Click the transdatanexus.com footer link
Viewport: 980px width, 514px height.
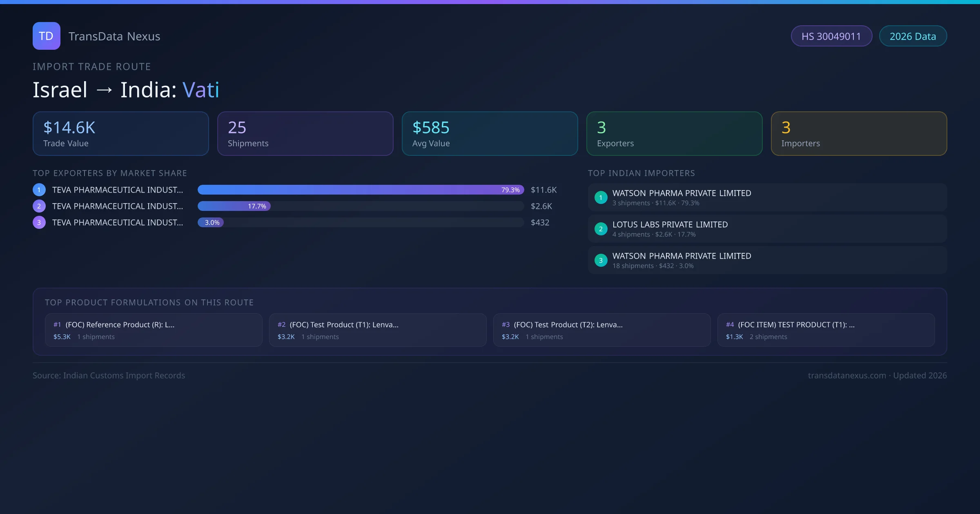click(846, 375)
